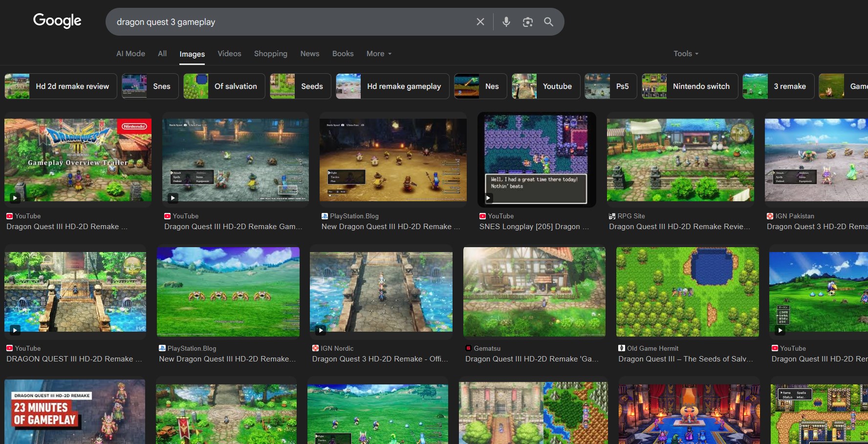868x444 pixels.
Task: Open the IGN Nordic stone bridge thumbnail
Action: [x=381, y=292]
